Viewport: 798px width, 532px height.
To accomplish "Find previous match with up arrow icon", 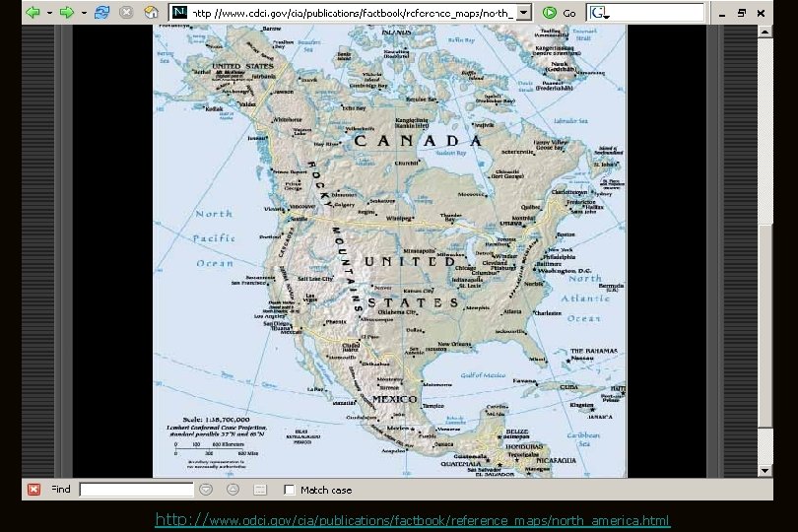I will pyautogui.click(x=233, y=490).
